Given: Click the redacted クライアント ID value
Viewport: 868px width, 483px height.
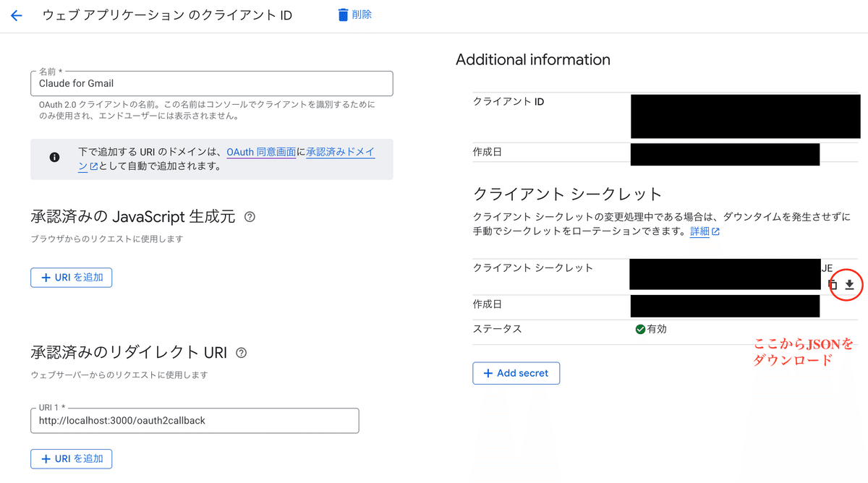Looking at the screenshot, I should tap(744, 116).
